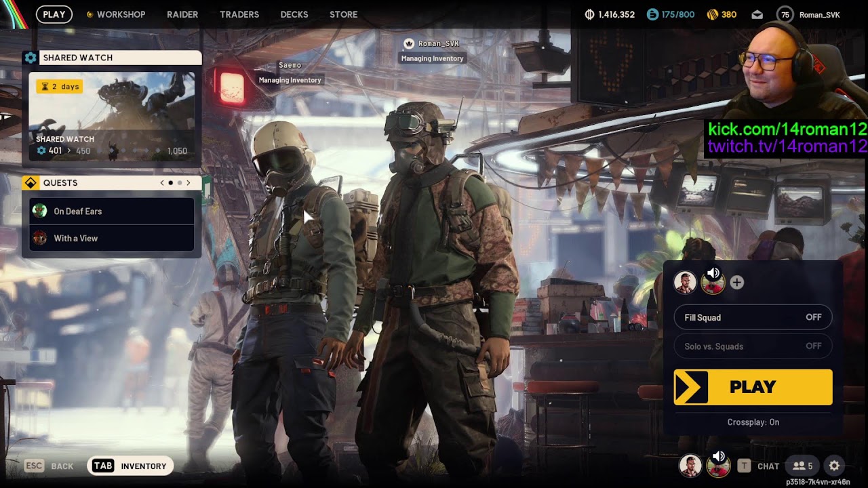Open the mail inbox icon
The image size is (868, 488).
tap(757, 14)
